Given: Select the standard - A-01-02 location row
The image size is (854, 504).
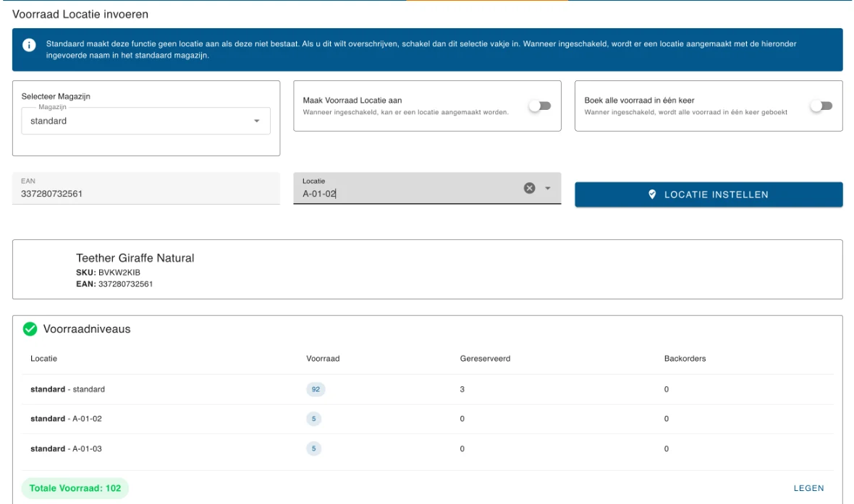Looking at the screenshot, I should tap(428, 419).
